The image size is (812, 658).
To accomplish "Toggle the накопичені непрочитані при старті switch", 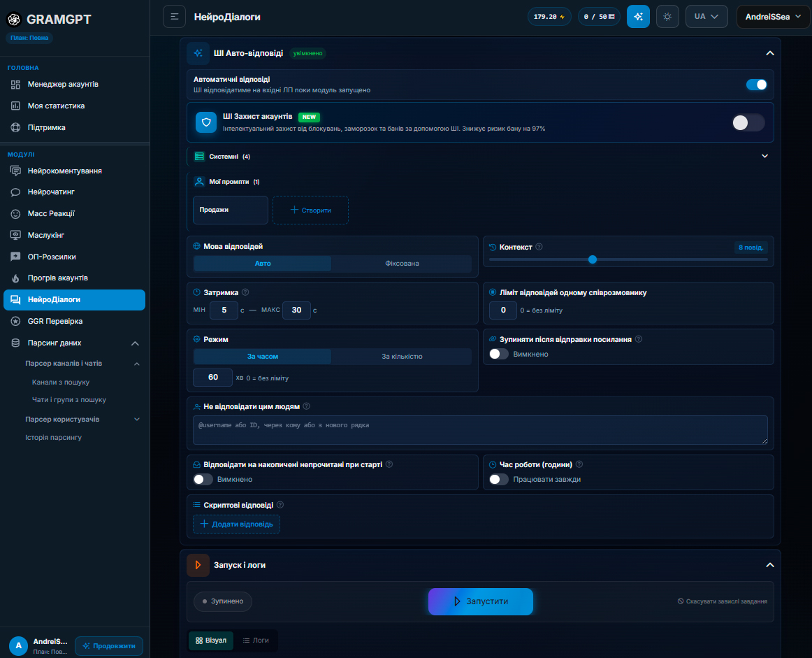I will [x=203, y=479].
